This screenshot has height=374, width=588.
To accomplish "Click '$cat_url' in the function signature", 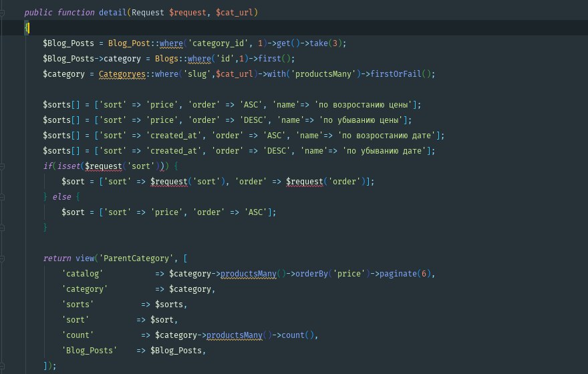I will [x=235, y=13].
